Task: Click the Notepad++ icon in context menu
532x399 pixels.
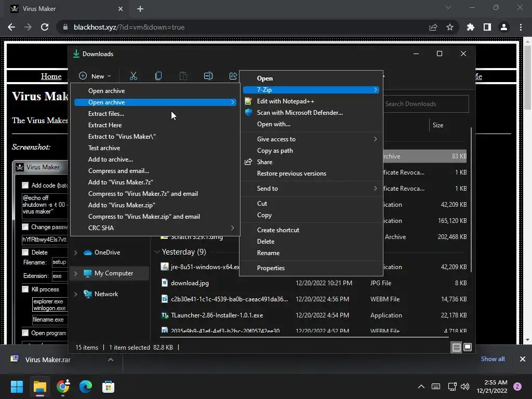Action: point(248,101)
